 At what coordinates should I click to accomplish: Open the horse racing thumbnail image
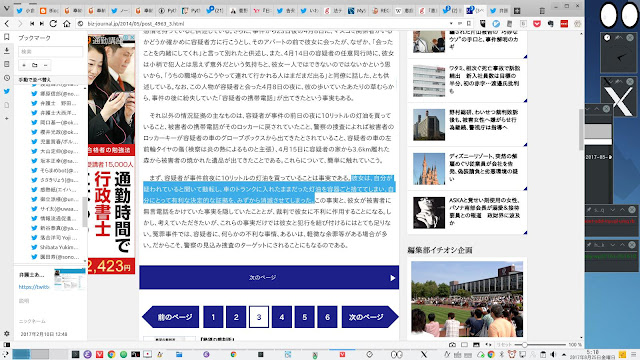tap(467, 299)
